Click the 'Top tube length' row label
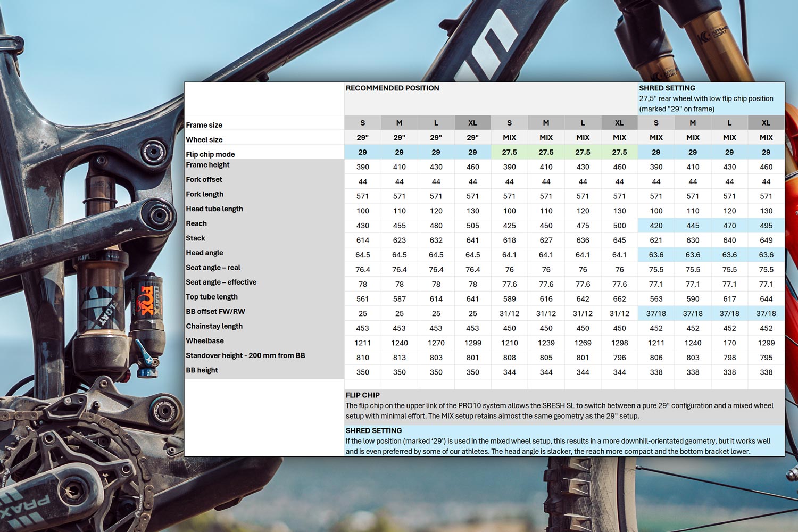The width and height of the screenshot is (798, 532). click(212, 297)
